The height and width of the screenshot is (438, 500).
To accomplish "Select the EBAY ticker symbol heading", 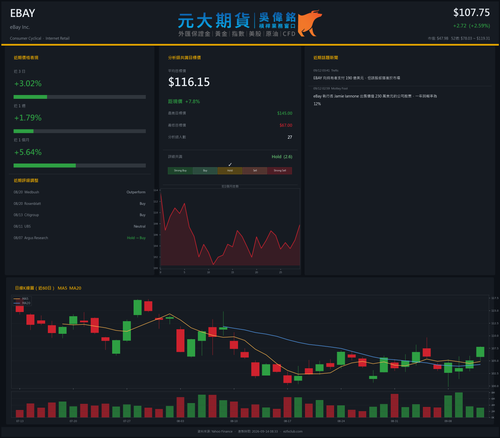I will 22,13.
